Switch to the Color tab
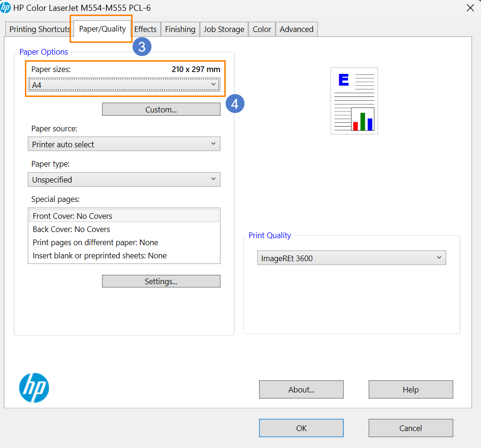The width and height of the screenshot is (481, 448). coord(262,29)
